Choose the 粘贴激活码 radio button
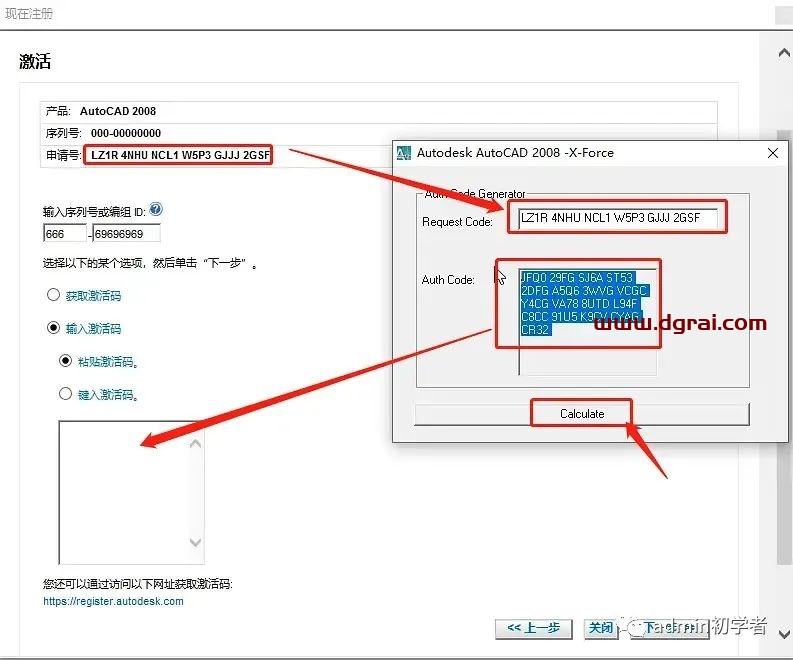This screenshot has height=660, width=793. [x=65, y=361]
